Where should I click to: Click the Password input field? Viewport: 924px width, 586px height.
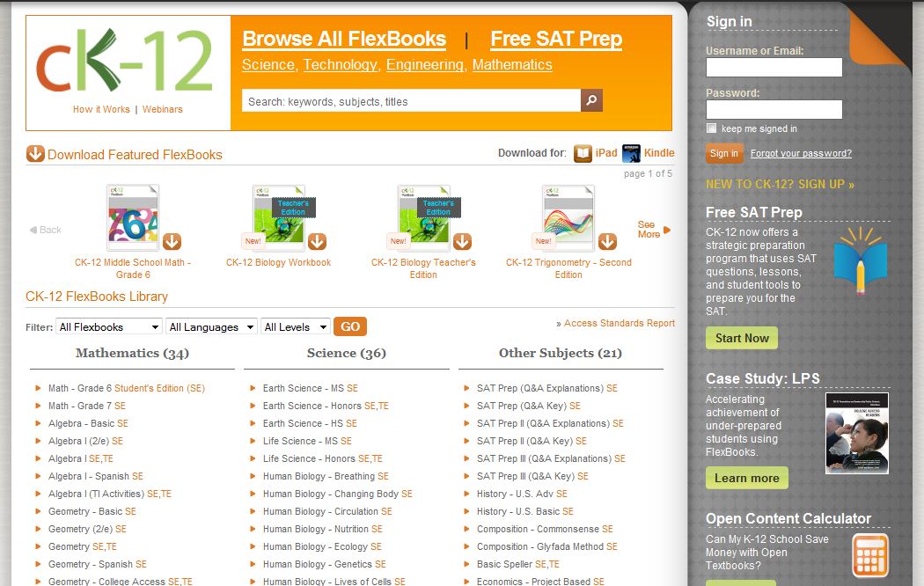coord(774,109)
